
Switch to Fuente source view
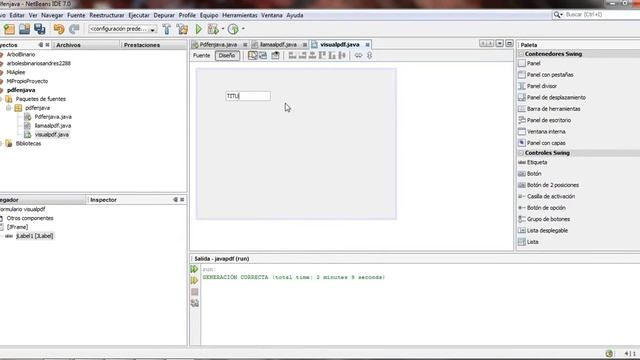point(201,55)
